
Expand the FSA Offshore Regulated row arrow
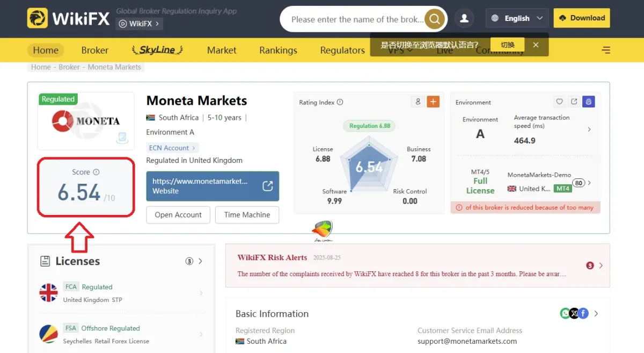pyautogui.click(x=201, y=334)
